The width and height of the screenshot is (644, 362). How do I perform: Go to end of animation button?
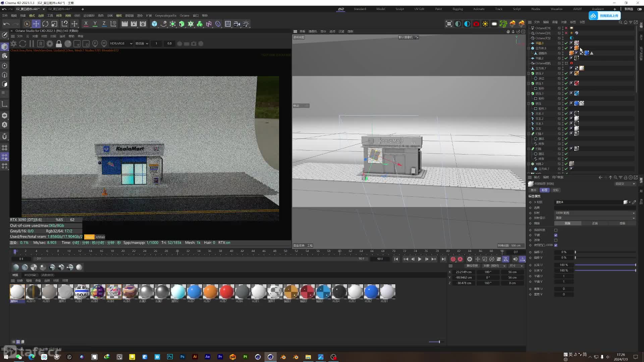[x=443, y=259]
